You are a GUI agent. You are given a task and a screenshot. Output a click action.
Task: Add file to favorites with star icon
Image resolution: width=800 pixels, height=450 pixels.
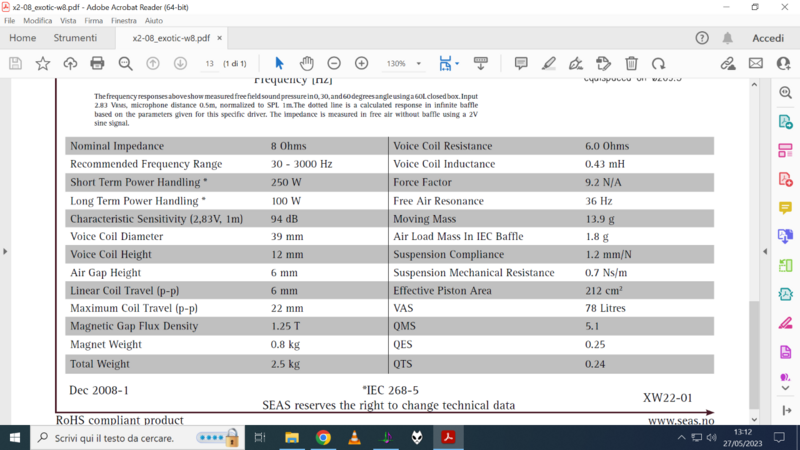click(x=43, y=63)
